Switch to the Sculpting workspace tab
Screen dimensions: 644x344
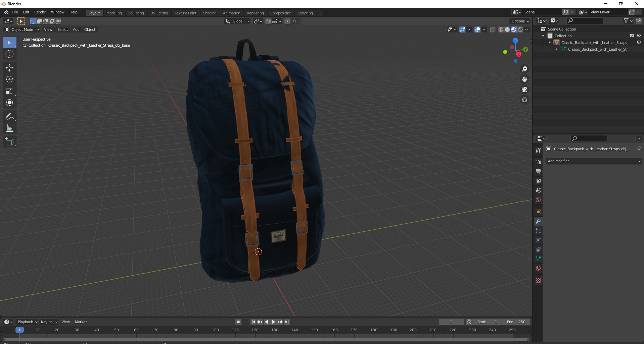click(136, 13)
